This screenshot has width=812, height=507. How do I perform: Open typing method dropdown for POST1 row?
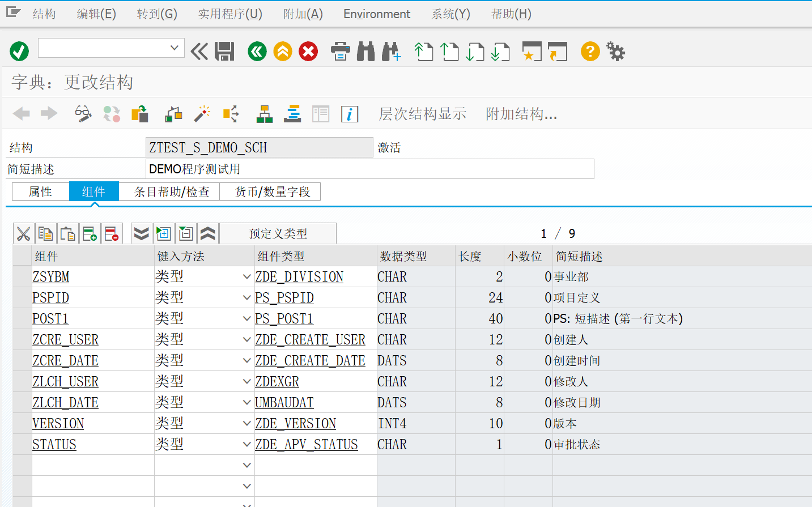pos(246,318)
